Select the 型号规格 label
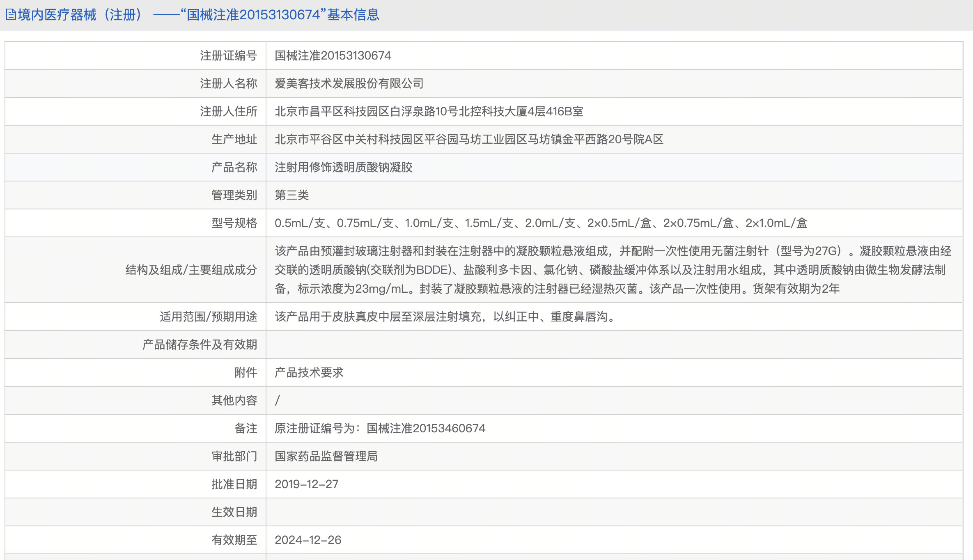The width and height of the screenshot is (973, 560). click(234, 223)
